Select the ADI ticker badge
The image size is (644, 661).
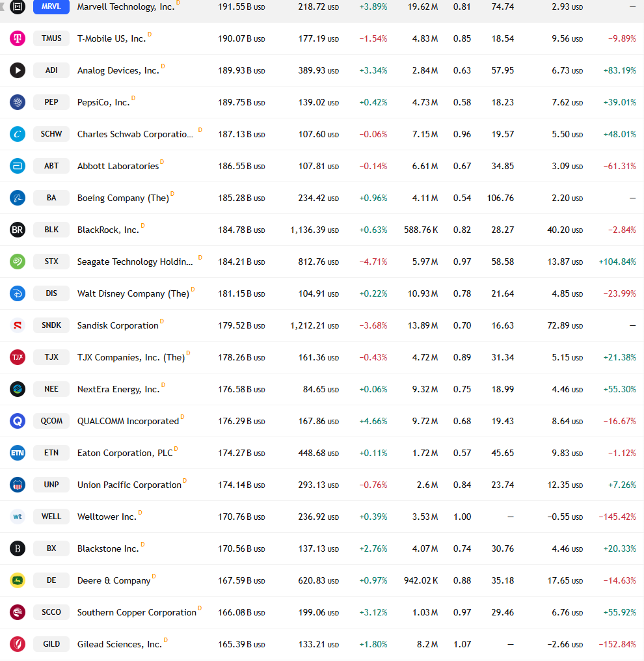point(51,70)
